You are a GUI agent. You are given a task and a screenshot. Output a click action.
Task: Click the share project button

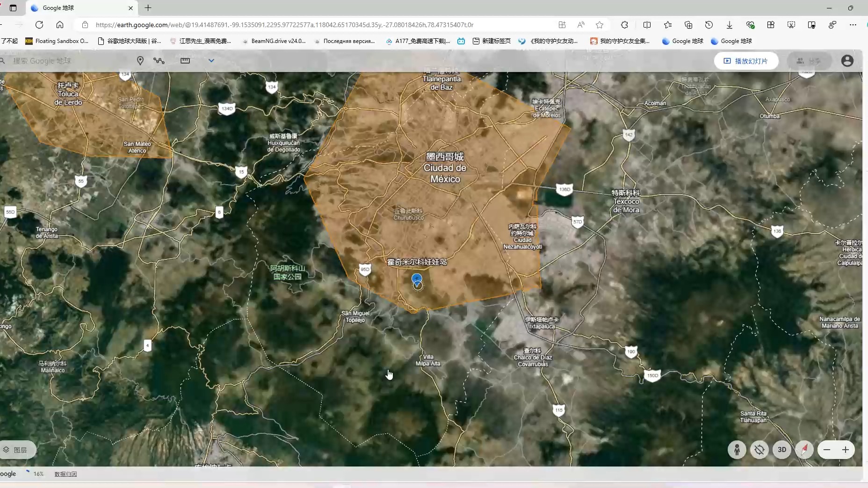coord(809,61)
